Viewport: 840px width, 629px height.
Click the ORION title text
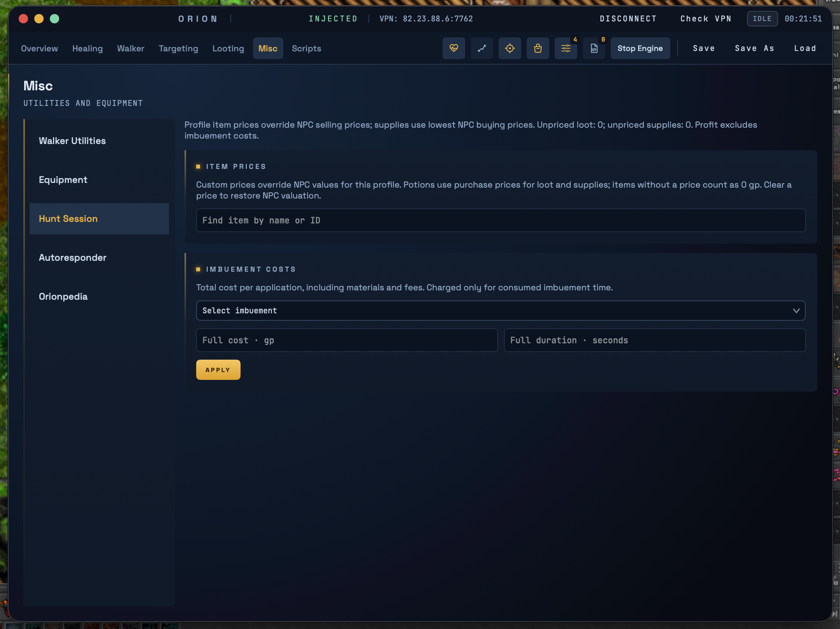coord(198,19)
